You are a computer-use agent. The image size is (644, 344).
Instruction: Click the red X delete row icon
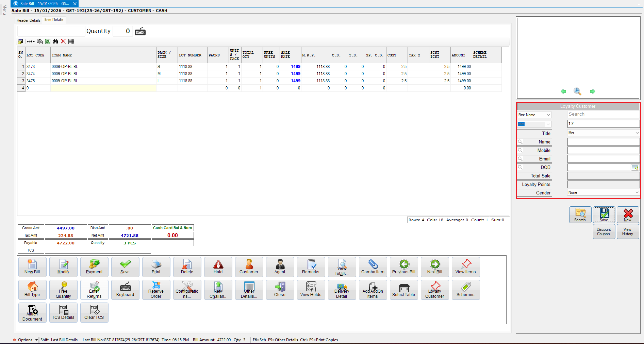click(63, 41)
